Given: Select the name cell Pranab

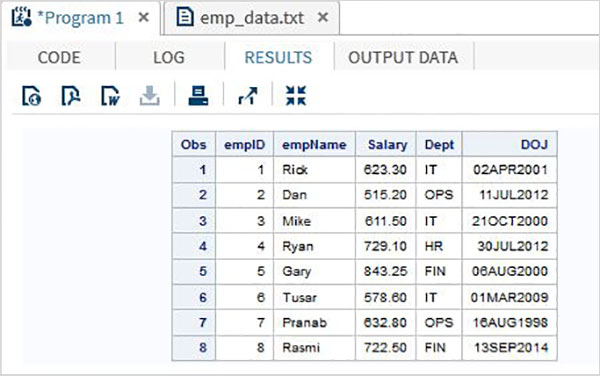Looking at the screenshot, I should [x=314, y=322].
